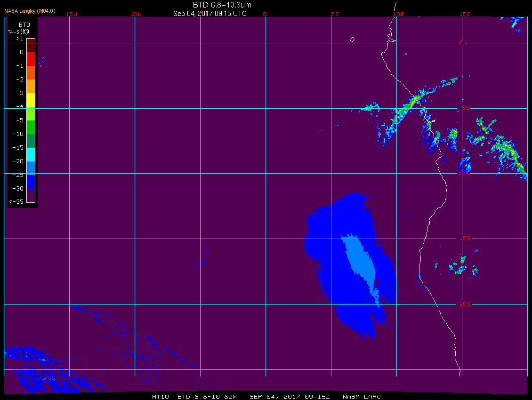The image size is (532, 400).
Task: Click the 10W longitude label
Action: pos(136,14)
